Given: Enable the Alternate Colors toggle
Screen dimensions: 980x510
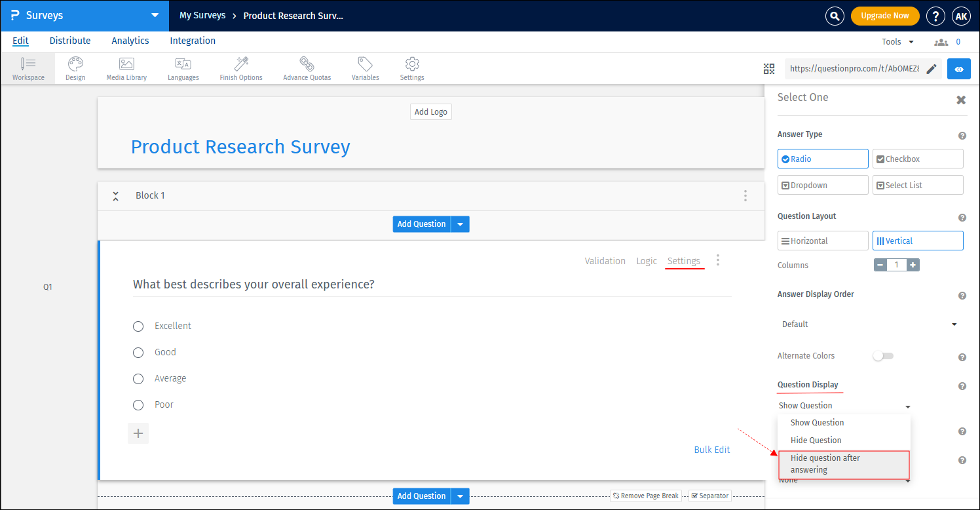Looking at the screenshot, I should 883,355.
